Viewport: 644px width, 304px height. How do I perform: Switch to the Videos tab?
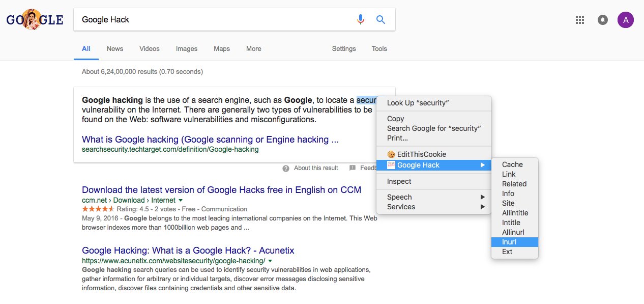(x=150, y=49)
